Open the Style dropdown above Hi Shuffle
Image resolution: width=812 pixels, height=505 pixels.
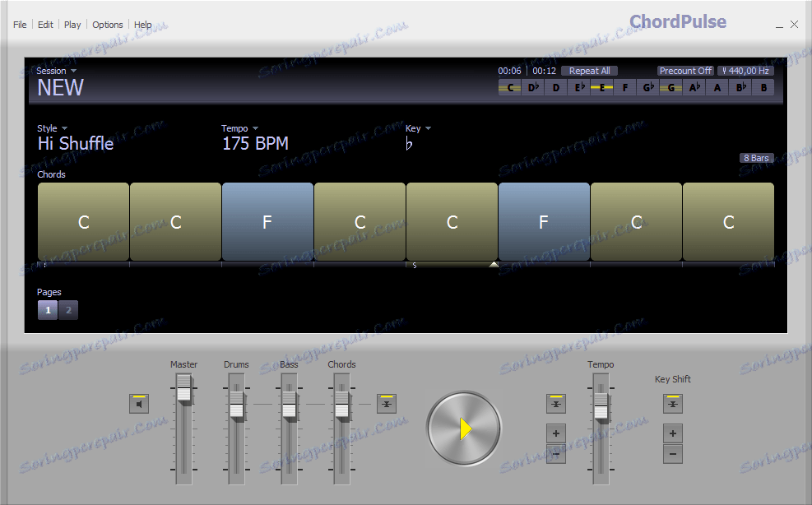[49, 128]
